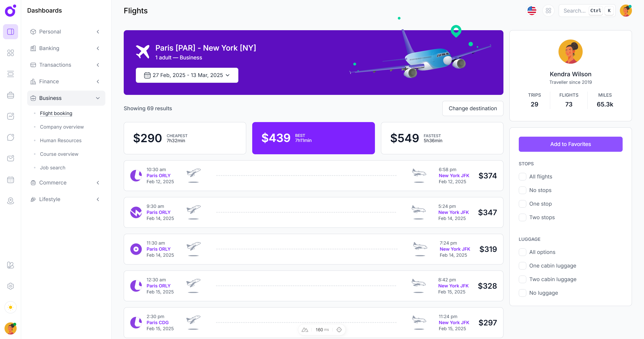Open settings via the gear icon

10,286
